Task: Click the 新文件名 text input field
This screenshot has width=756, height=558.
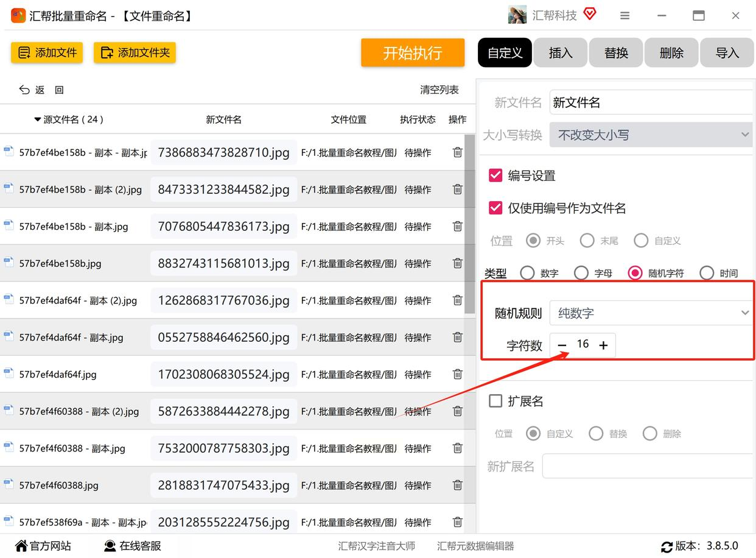Action: click(x=650, y=102)
